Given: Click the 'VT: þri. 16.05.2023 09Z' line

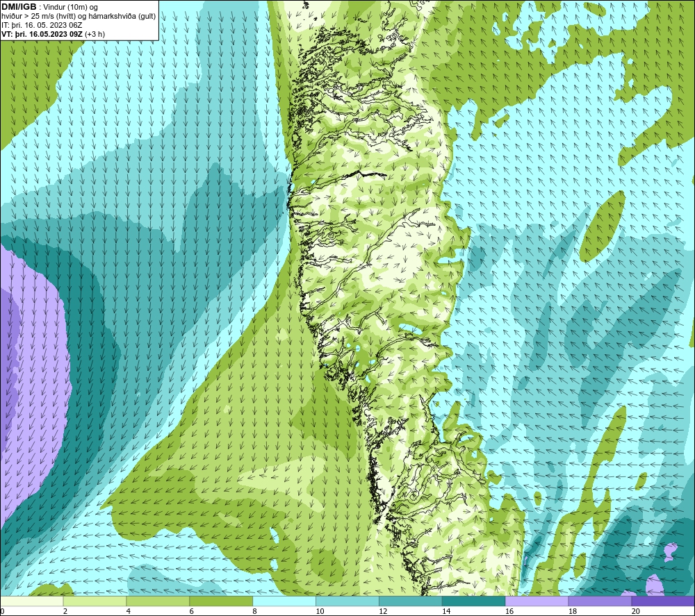Looking at the screenshot, I should pyautogui.click(x=42, y=34).
